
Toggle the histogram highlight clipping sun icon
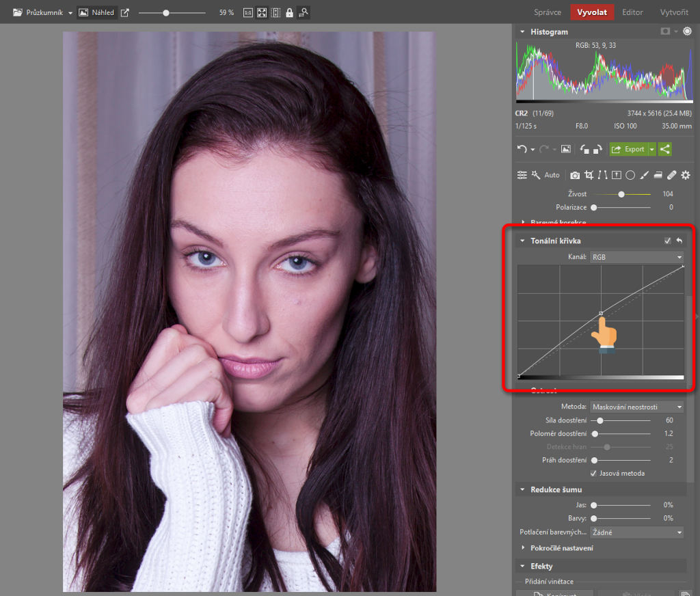688,31
